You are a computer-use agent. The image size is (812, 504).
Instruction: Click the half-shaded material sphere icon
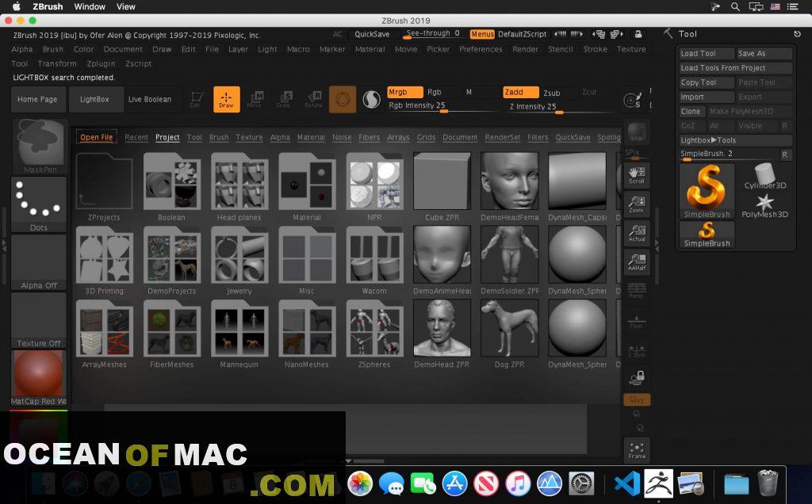(371, 99)
